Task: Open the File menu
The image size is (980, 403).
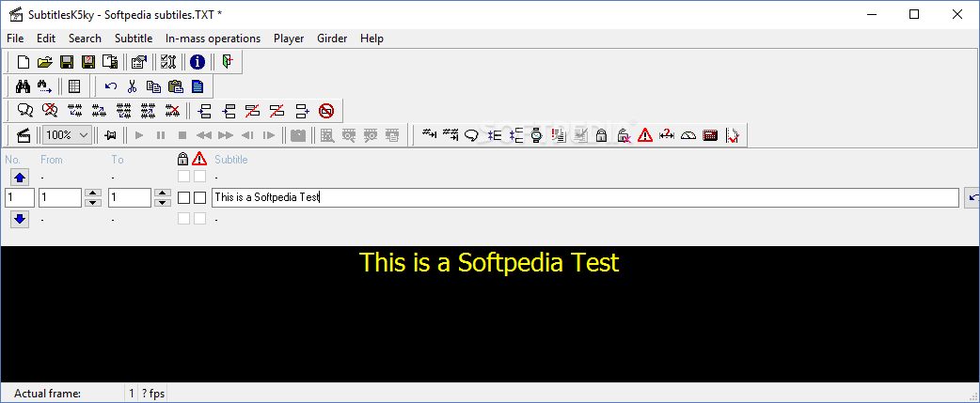Action: 15,39
